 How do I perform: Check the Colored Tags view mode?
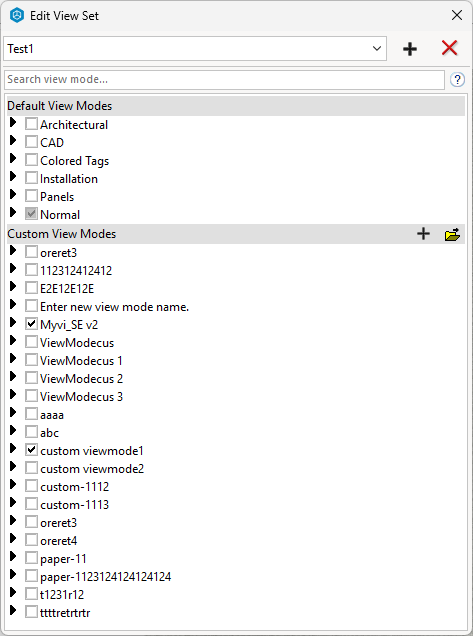click(31, 160)
